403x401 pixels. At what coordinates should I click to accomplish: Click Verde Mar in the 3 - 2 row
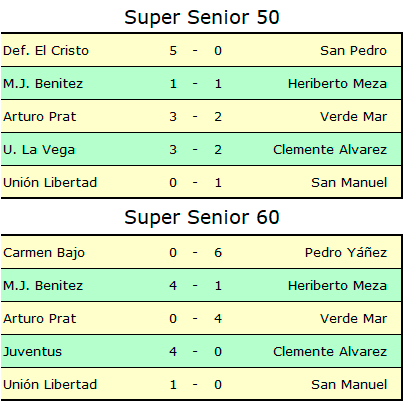pos(353,117)
